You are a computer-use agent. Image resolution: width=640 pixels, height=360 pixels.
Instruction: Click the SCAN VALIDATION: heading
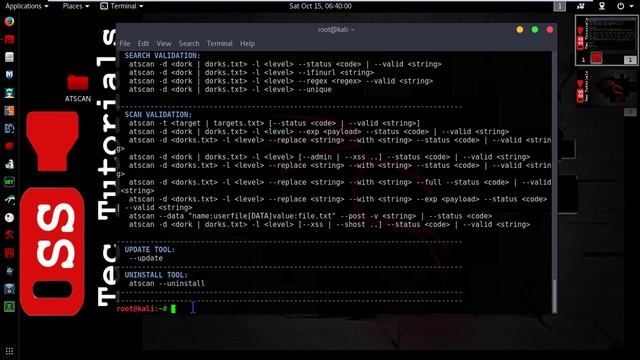(x=158, y=115)
